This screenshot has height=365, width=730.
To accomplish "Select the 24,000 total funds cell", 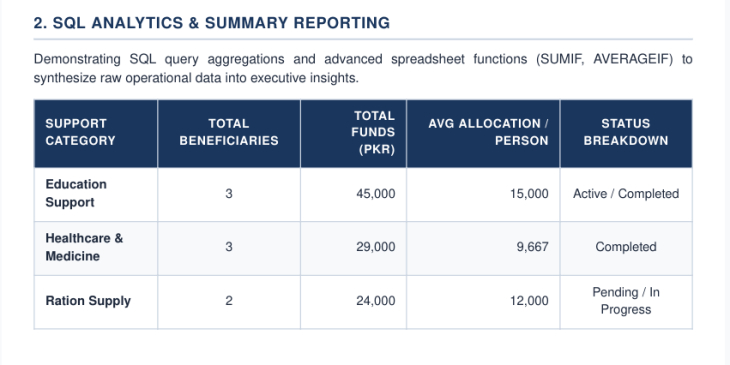I will tap(376, 301).
